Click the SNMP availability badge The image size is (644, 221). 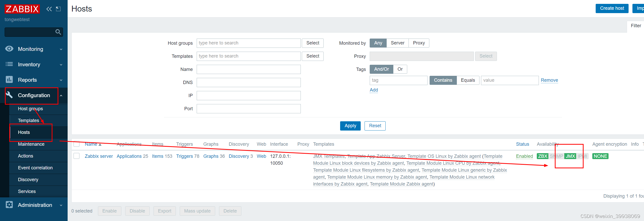556,156
